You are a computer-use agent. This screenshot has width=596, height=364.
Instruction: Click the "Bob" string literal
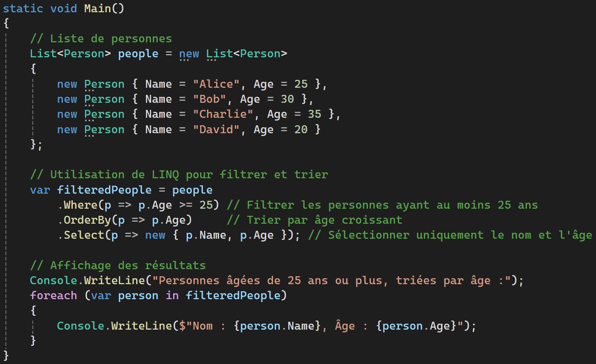coord(209,99)
